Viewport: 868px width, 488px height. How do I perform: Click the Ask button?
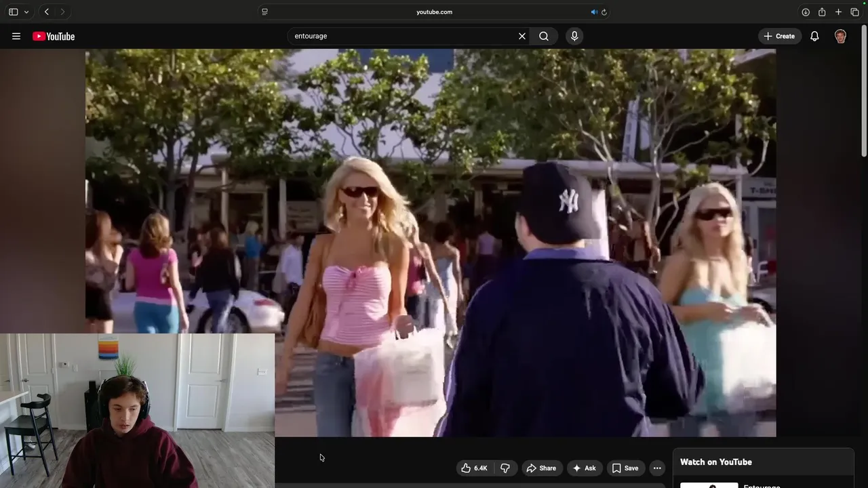pos(584,468)
